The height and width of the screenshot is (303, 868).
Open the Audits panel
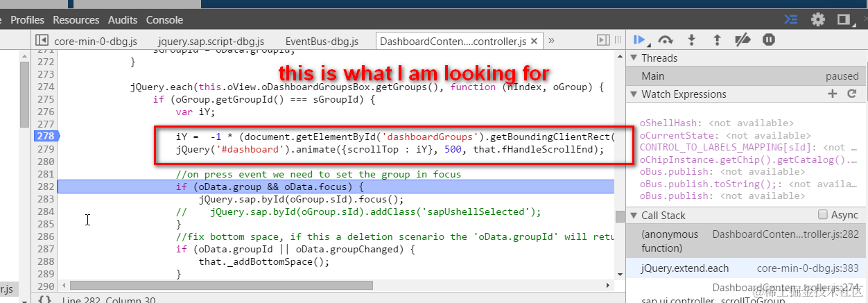(122, 20)
